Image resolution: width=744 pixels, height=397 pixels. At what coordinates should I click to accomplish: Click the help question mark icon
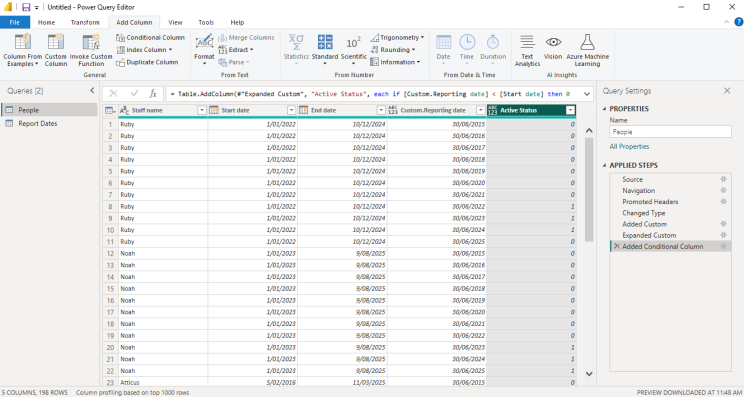pyautogui.click(x=739, y=22)
